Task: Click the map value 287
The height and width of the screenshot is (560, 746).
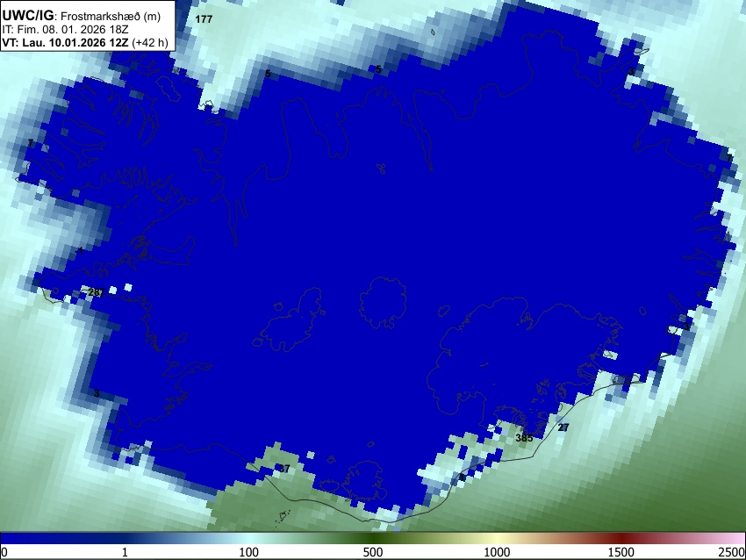Action: point(97,292)
